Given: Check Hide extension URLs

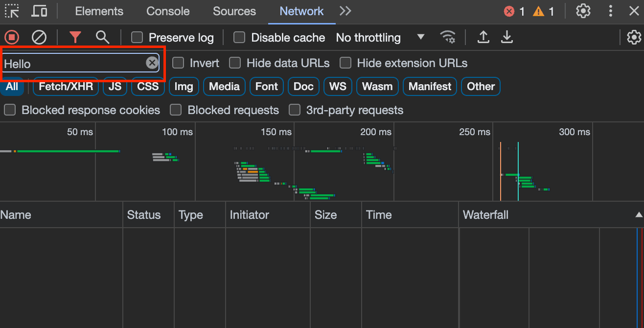Looking at the screenshot, I should pyautogui.click(x=345, y=63).
